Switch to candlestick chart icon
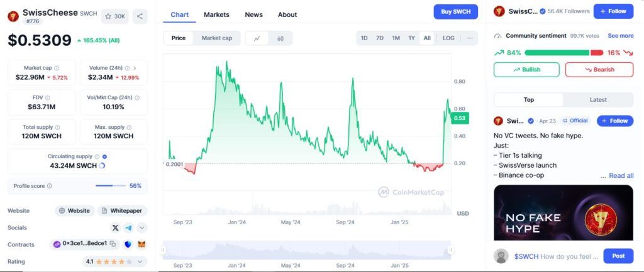This screenshot has width=644, height=272. (x=280, y=38)
